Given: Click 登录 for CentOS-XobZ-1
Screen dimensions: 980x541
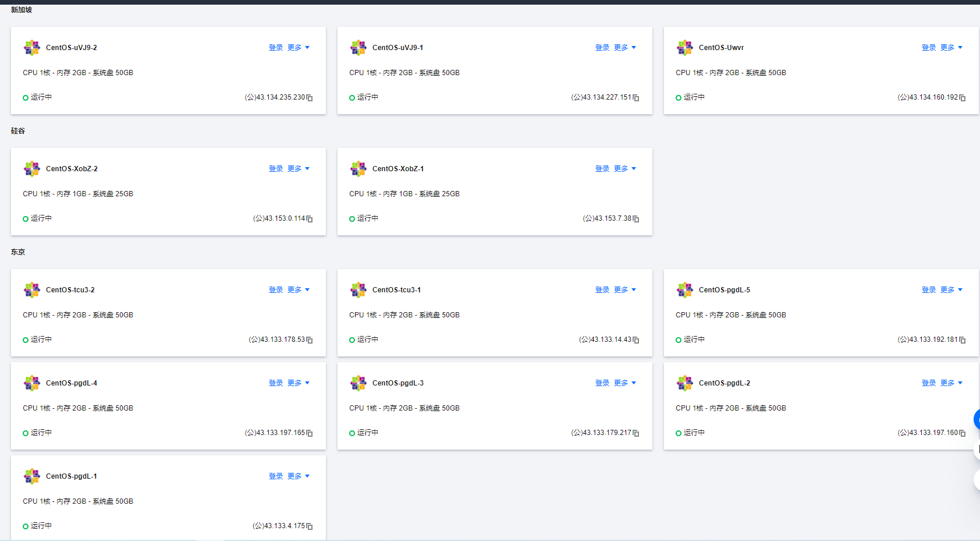Looking at the screenshot, I should point(602,169).
